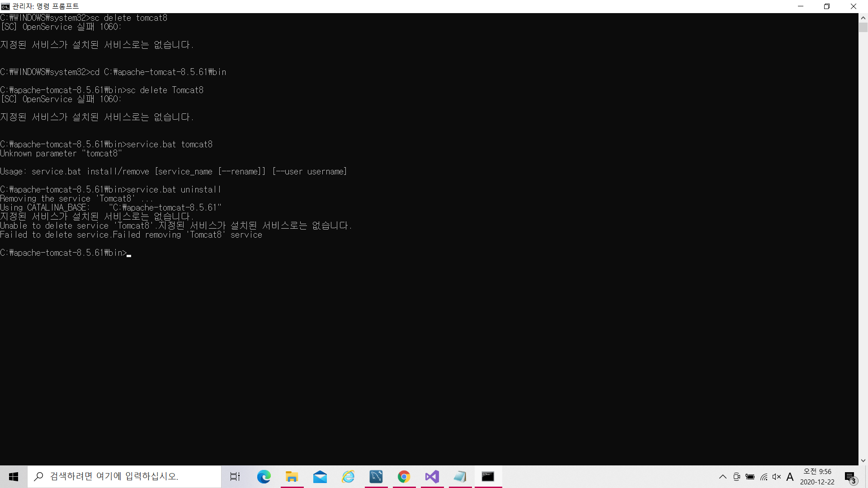Switch to MySQL Workbench
868x488 pixels.
click(x=376, y=477)
